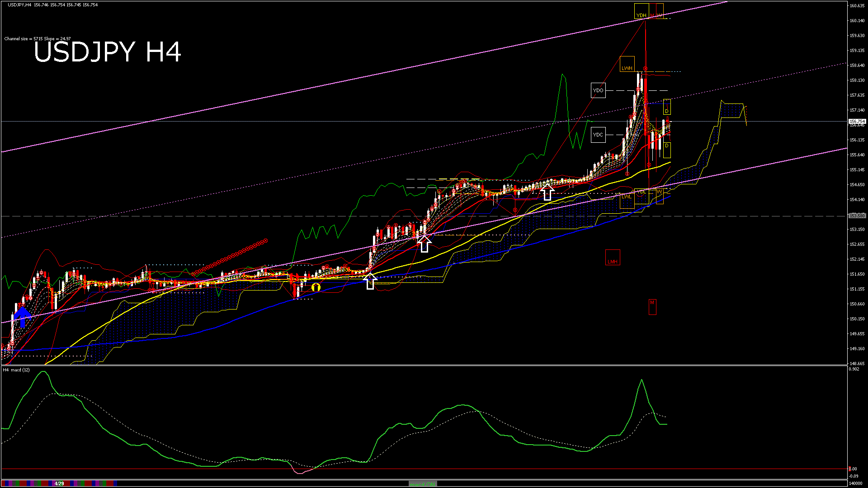This screenshot has height=488, width=868.
Task: Click the rightmost white up arrow marker
Action: click(547, 193)
